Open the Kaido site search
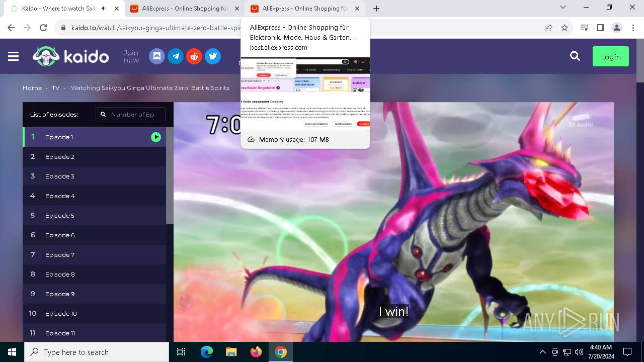644x362 pixels. (575, 56)
